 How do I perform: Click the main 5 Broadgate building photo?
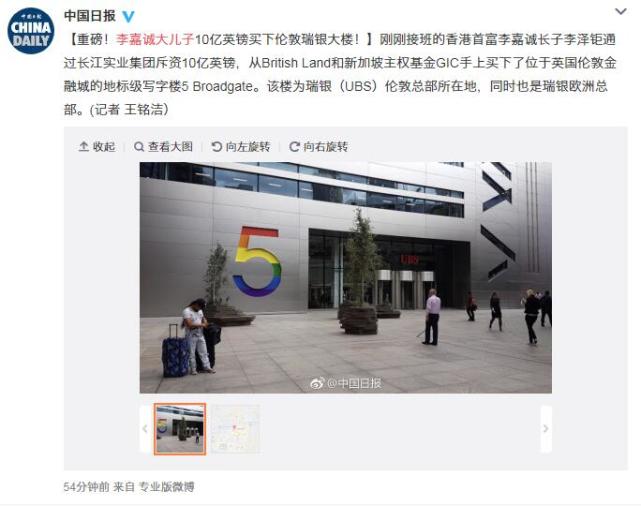coord(346,278)
